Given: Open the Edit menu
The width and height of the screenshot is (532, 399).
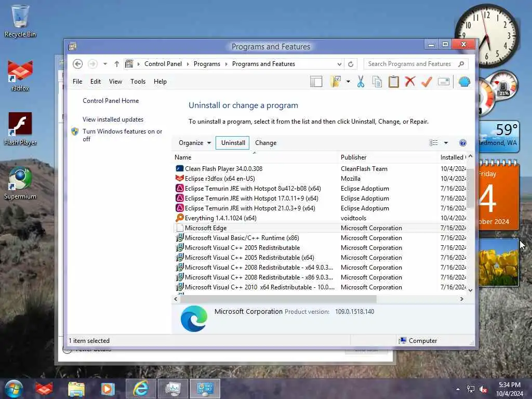Looking at the screenshot, I should 96,82.
